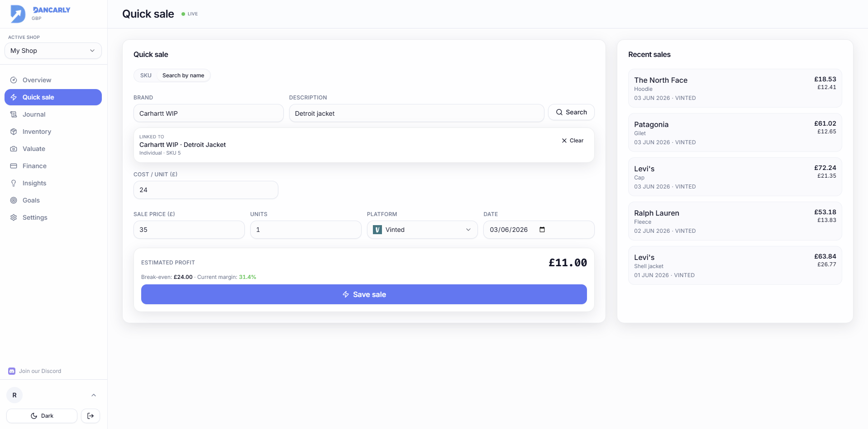The image size is (868, 429).
Task: Click the Valuate camera icon
Action: (x=14, y=149)
